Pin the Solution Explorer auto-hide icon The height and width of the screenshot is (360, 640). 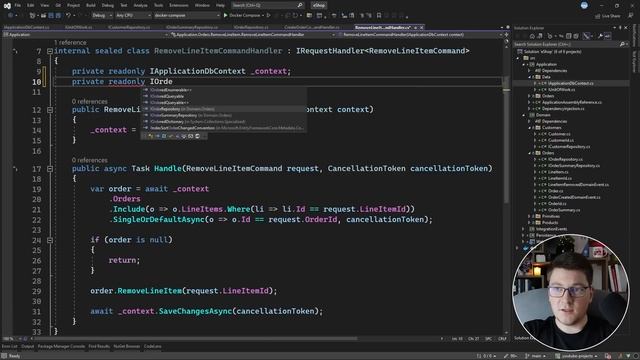[x=620, y=28]
